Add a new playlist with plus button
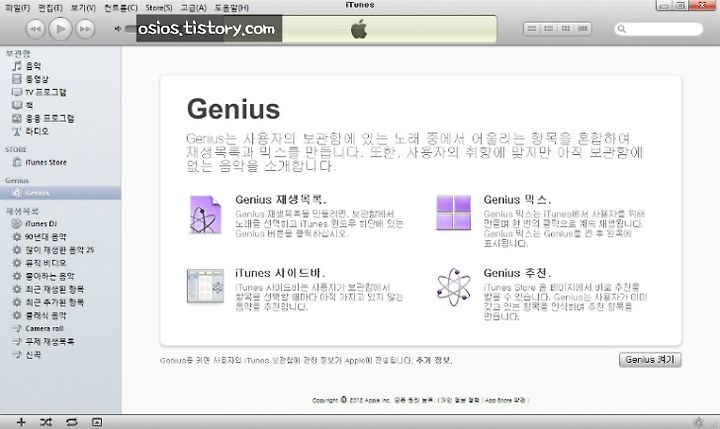This screenshot has height=429, width=720. pyautogui.click(x=21, y=422)
